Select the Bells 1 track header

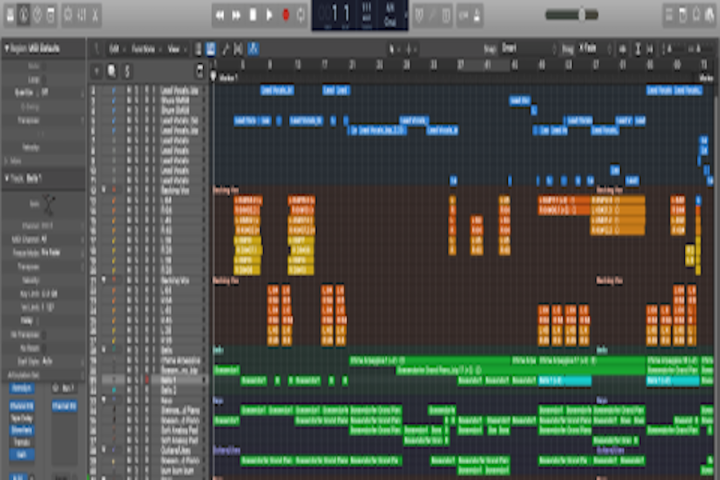pyautogui.click(x=170, y=380)
